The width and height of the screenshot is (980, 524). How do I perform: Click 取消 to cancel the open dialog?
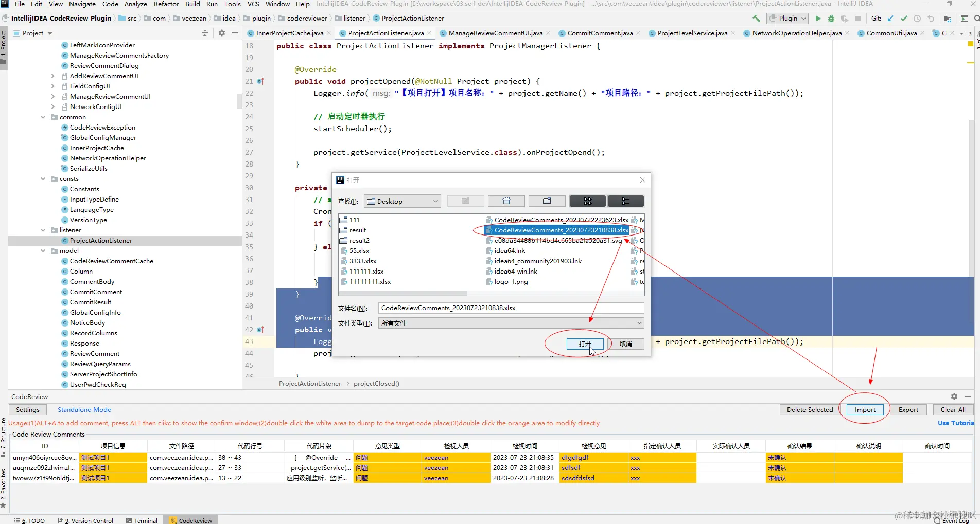626,344
